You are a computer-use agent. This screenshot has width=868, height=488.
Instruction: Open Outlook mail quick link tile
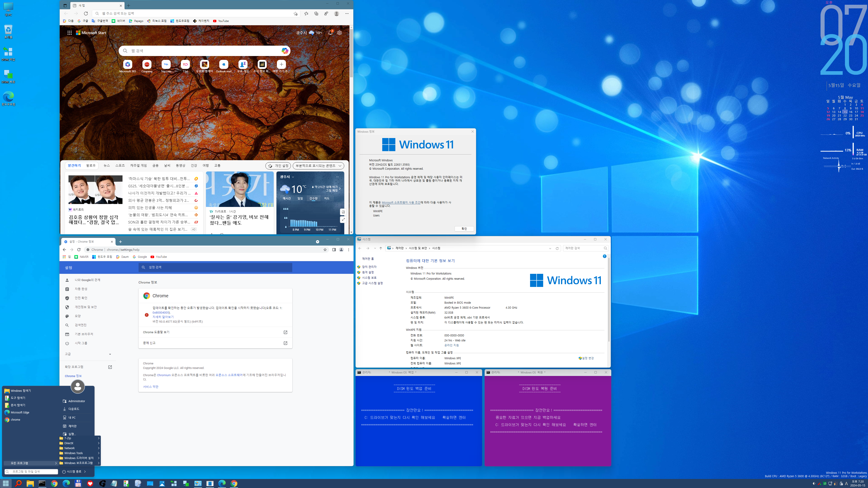224,66
